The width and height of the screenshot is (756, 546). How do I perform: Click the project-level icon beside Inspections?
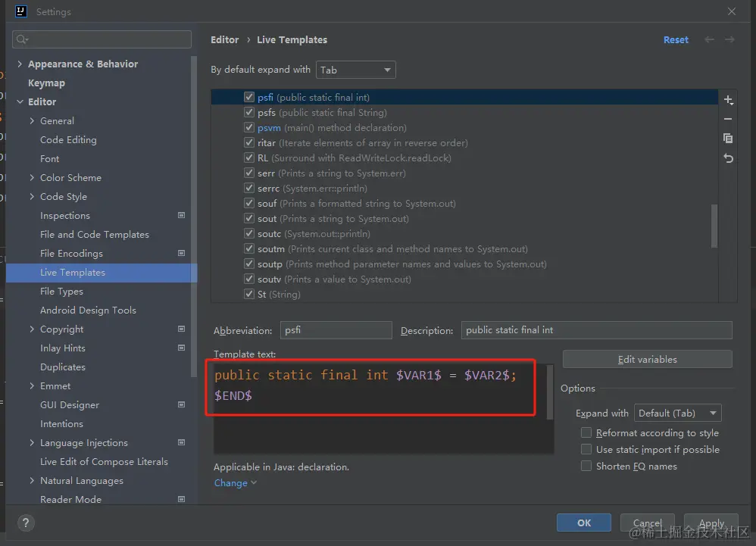pyautogui.click(x=181, y=215)
